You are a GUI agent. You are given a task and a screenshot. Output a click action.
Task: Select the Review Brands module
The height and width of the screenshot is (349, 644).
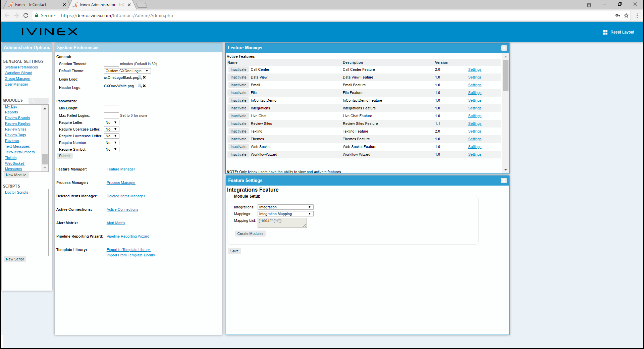click(17, 118)
